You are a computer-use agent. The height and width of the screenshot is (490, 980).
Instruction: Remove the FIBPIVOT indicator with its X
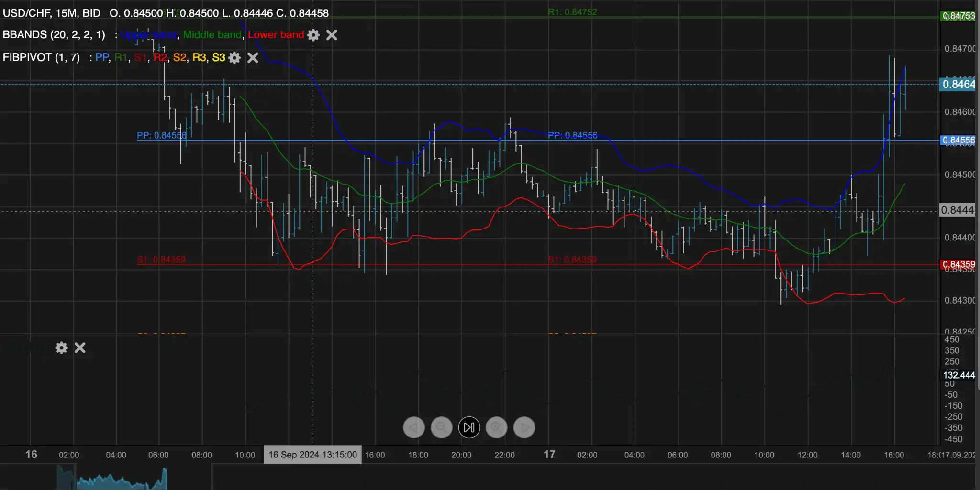coord(253,58)
